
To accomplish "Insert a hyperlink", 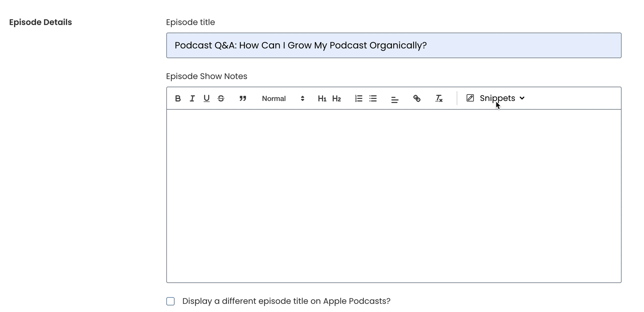I will pos(417,99).
